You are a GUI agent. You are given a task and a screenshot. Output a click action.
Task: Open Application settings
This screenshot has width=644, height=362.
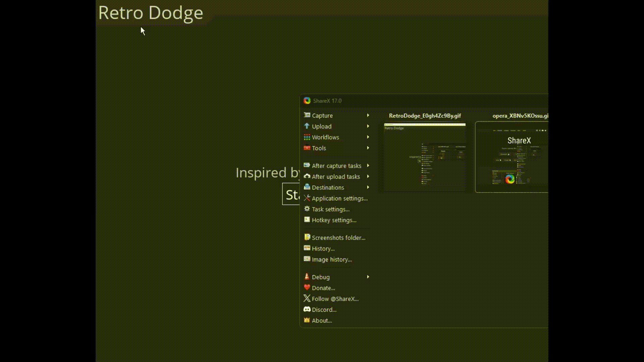point(339,198)
